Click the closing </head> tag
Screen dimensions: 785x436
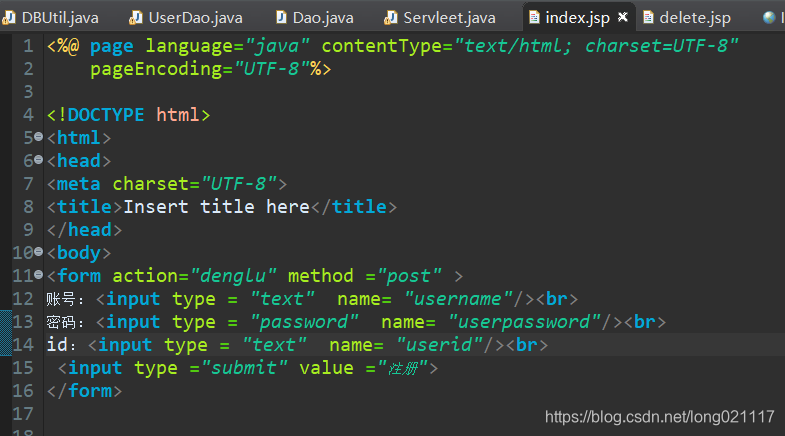point(85,230)
